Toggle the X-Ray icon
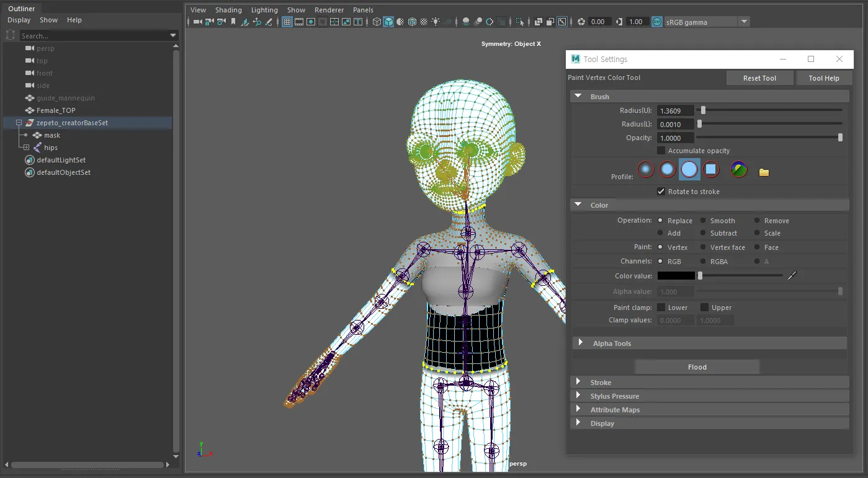 click(x=539, y=22)
